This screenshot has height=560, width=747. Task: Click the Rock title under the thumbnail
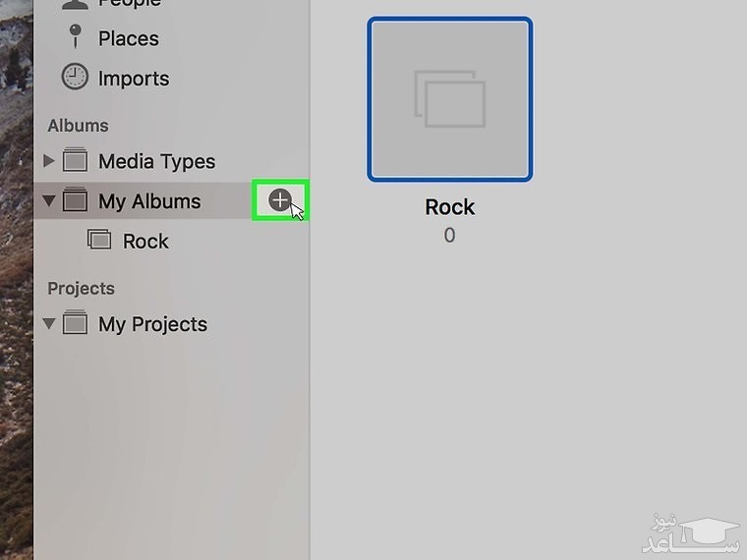pos(450,207)
